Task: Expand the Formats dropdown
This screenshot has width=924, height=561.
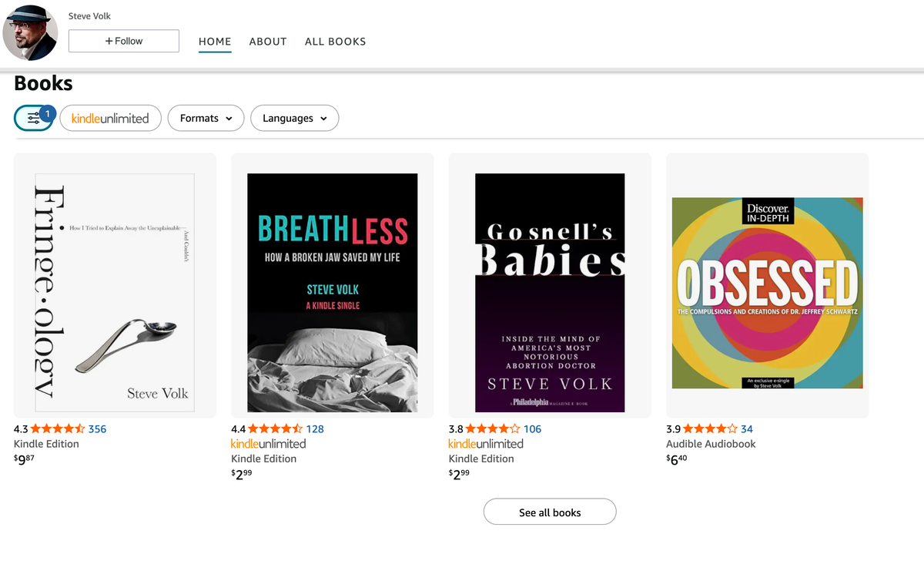Action: 206,118
